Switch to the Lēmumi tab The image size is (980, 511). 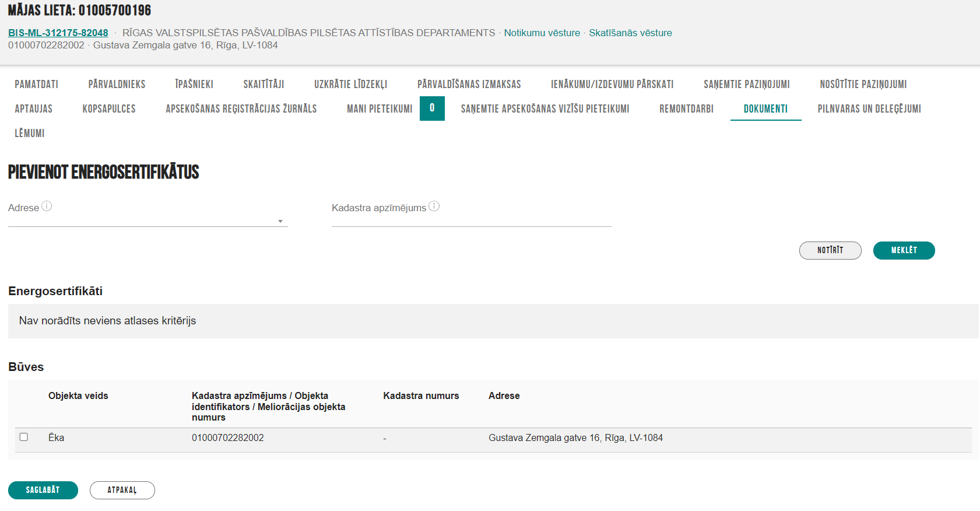30,133
